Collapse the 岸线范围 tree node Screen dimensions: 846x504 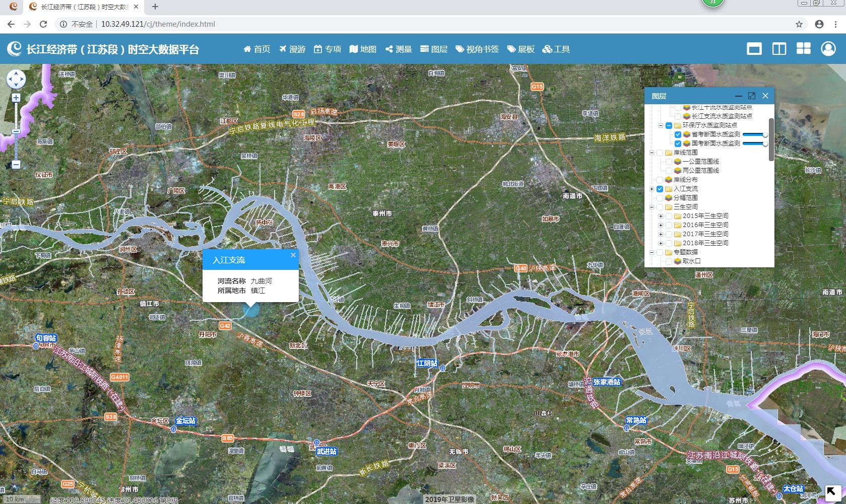click(652, 153)
